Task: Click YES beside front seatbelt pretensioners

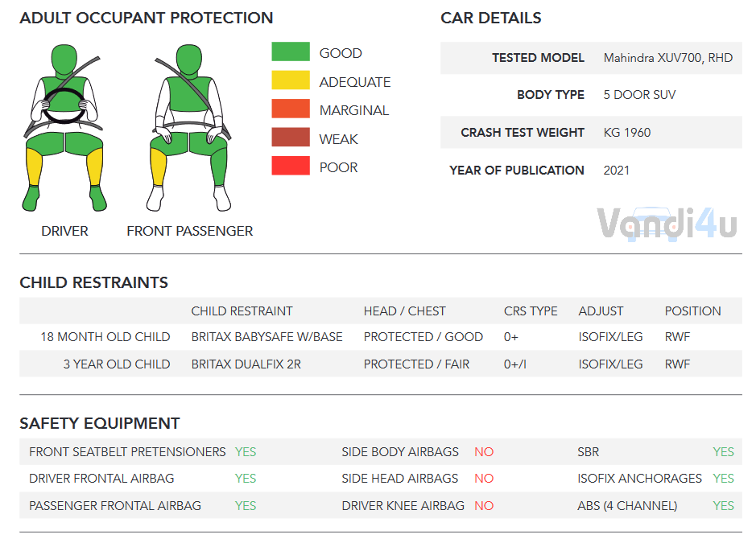Action: [x=246, y=452]
